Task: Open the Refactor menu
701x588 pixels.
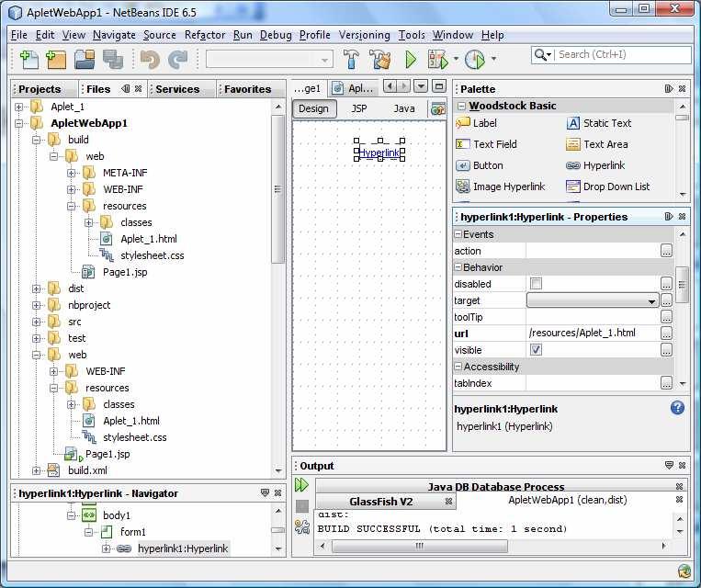Action: pos(205,35)
